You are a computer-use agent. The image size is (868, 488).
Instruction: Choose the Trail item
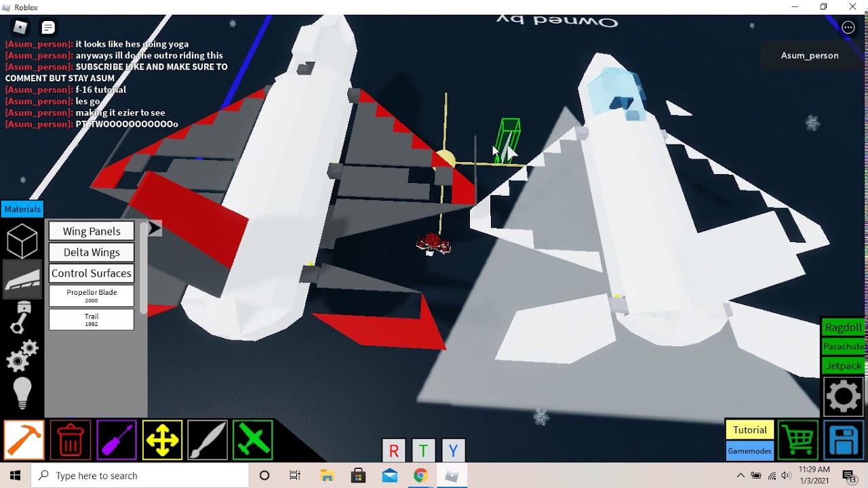tap(92, 320)
